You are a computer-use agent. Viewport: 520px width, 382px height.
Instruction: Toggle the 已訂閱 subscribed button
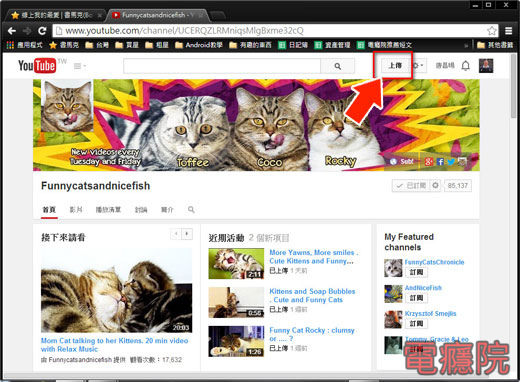pos(411,186)
